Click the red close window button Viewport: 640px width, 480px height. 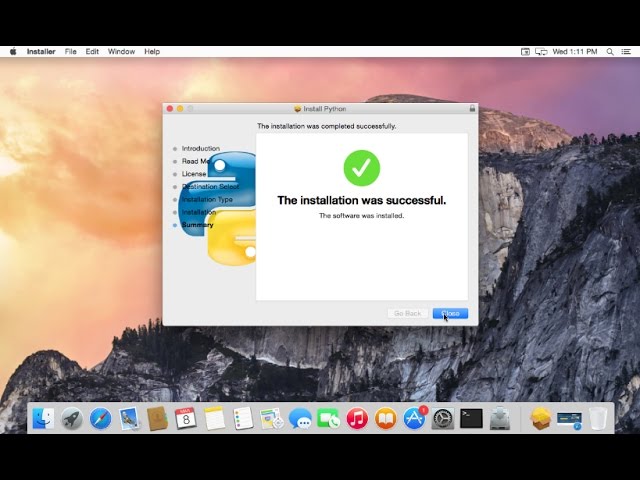click(x=170, y=109)
